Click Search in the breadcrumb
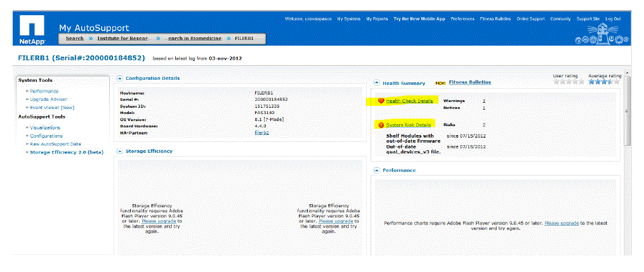Image resolution: width=644 pixels, height=272 pixels. point(75,38)
